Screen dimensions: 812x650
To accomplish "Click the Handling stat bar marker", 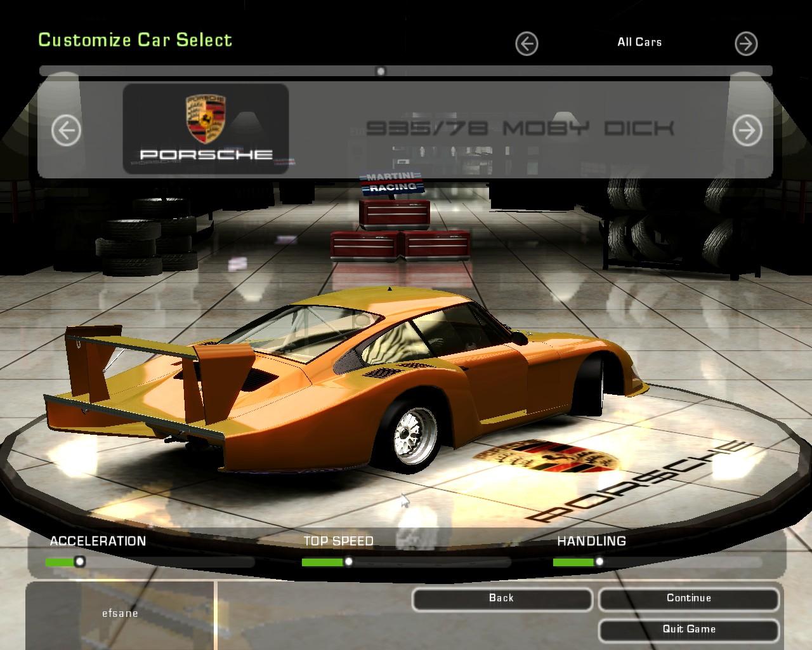I will tap(599, 562).
